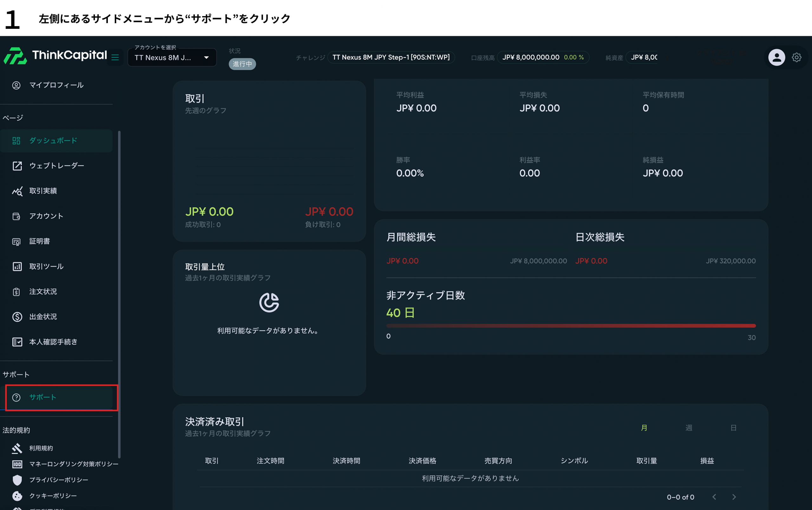Open the アカウントを選択 dropdown
Image resolution: width=812 pixels, height=510 pixels.
coord(172,58)
